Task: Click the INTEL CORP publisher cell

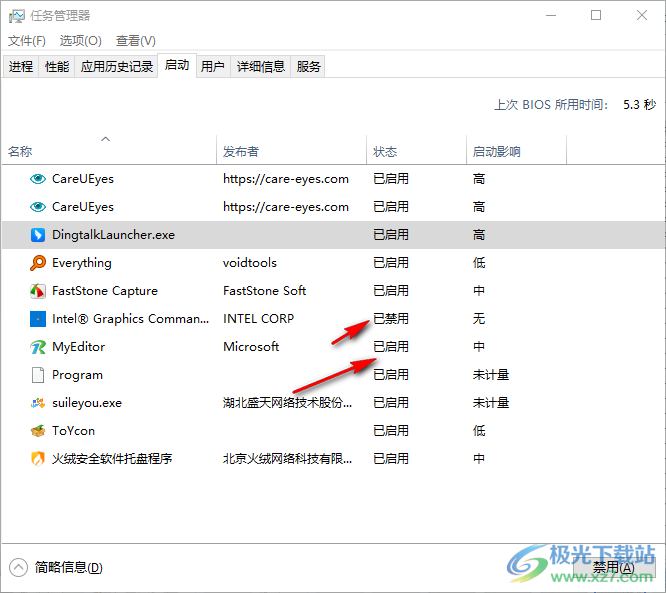Action: click(258, 319)
